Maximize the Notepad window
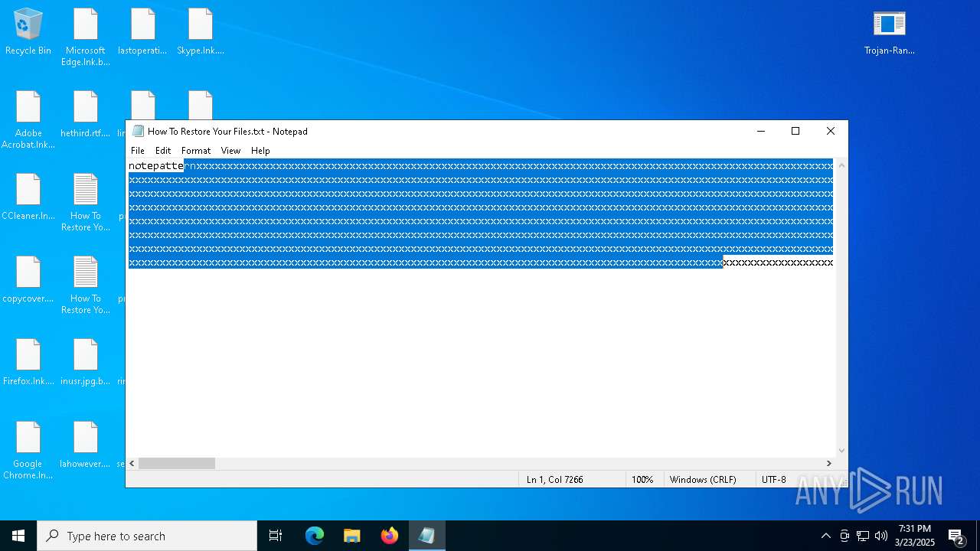980x551 pixels. point(795,131)
